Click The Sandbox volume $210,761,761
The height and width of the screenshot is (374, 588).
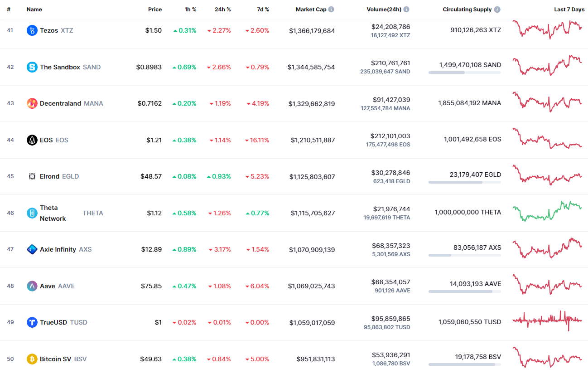[390, 63]
